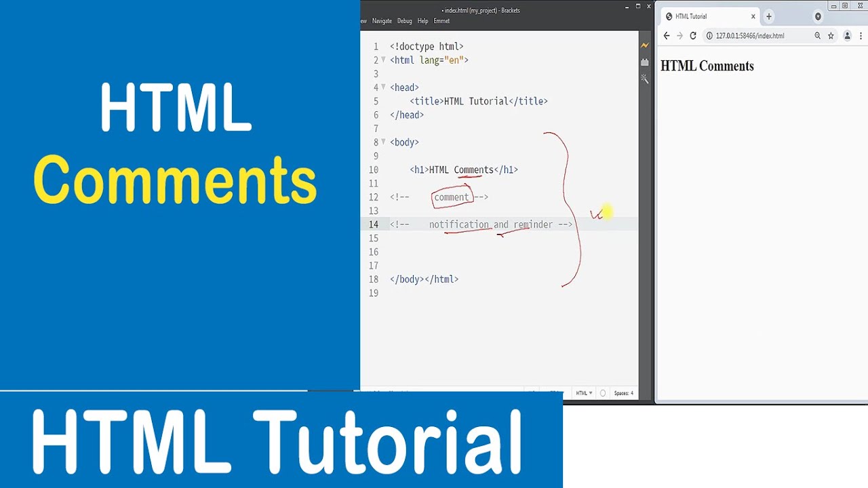Collapse the body code fold triangle
This screenshot has height=488, width=868.
pos(383,142)
